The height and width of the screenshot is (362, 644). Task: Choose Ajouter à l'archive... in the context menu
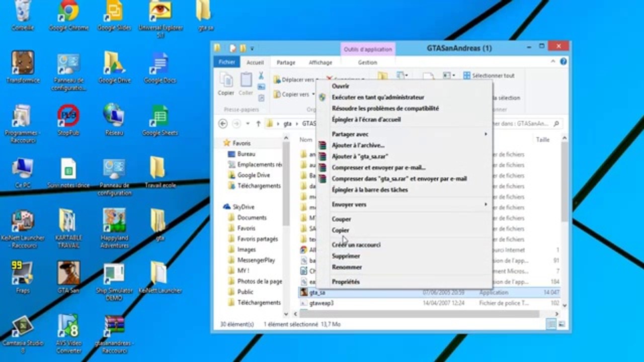405,145
